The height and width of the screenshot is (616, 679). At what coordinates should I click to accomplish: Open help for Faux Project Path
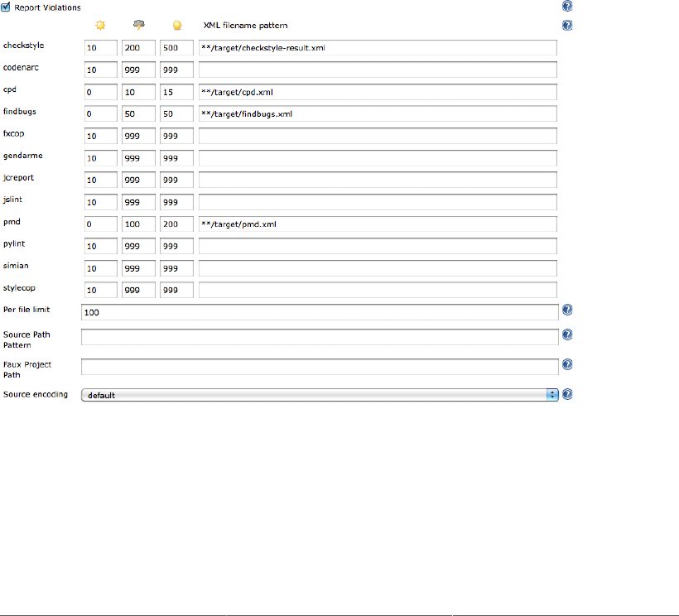(567, 364)
